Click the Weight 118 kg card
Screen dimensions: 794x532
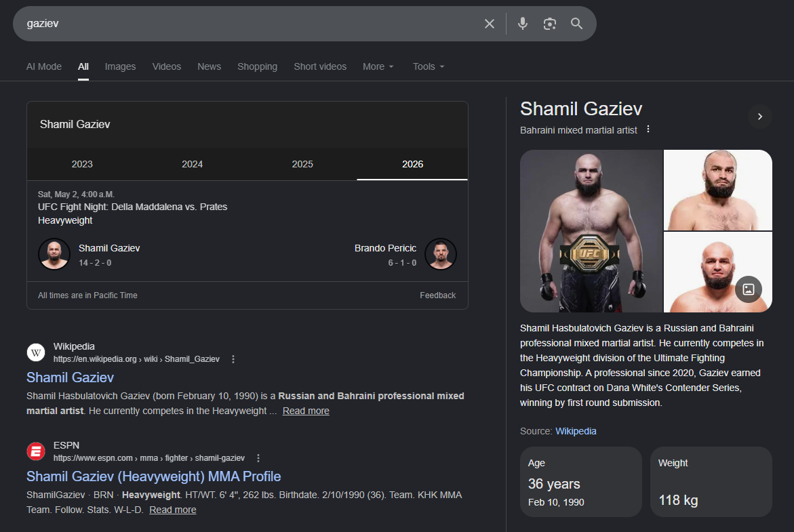point(711,482)
